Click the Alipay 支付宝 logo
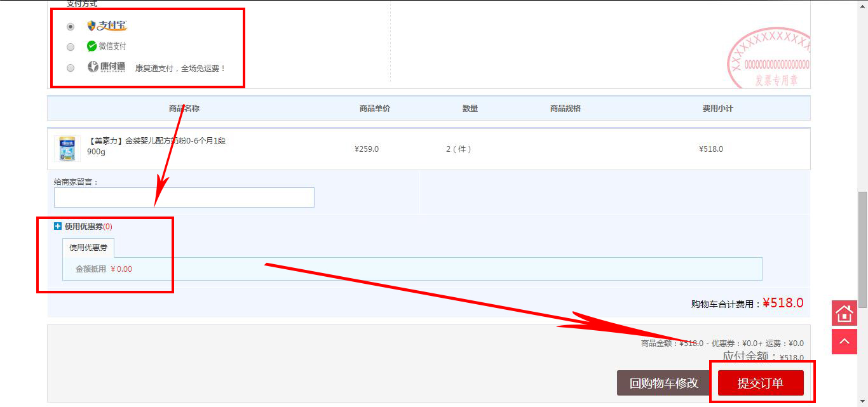Viewport: 868px width, 407px height. 107,26
